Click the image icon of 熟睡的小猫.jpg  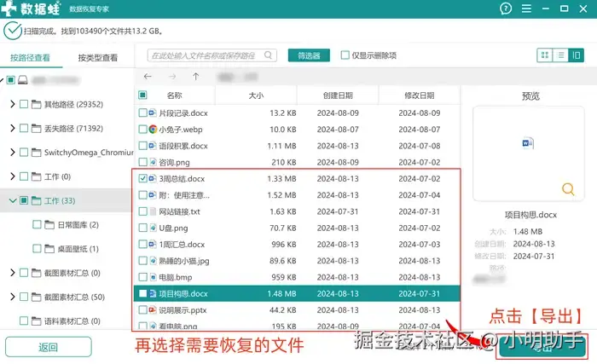(153, 261)
